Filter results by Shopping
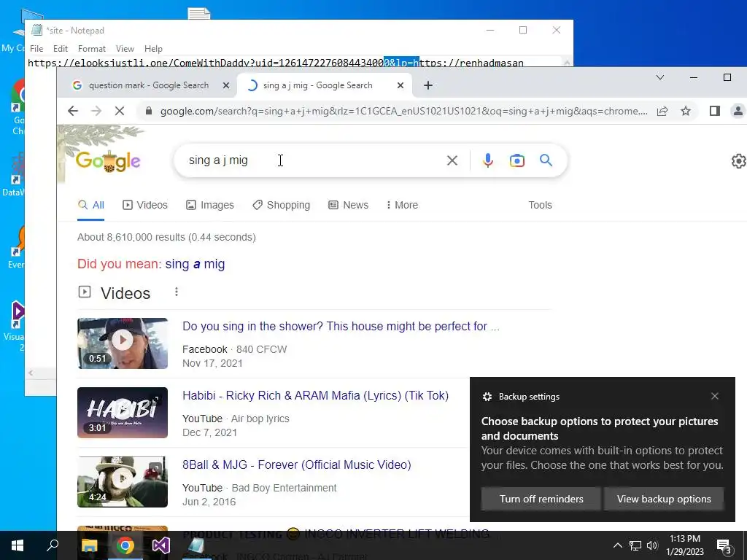747x560 pixels. pos(282,205)
